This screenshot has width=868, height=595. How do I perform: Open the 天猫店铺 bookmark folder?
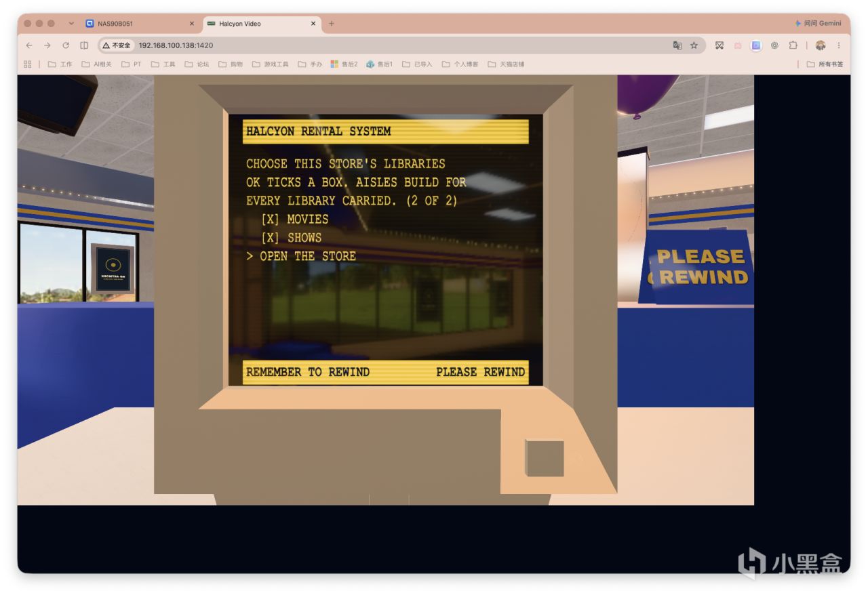click(506, 64)
